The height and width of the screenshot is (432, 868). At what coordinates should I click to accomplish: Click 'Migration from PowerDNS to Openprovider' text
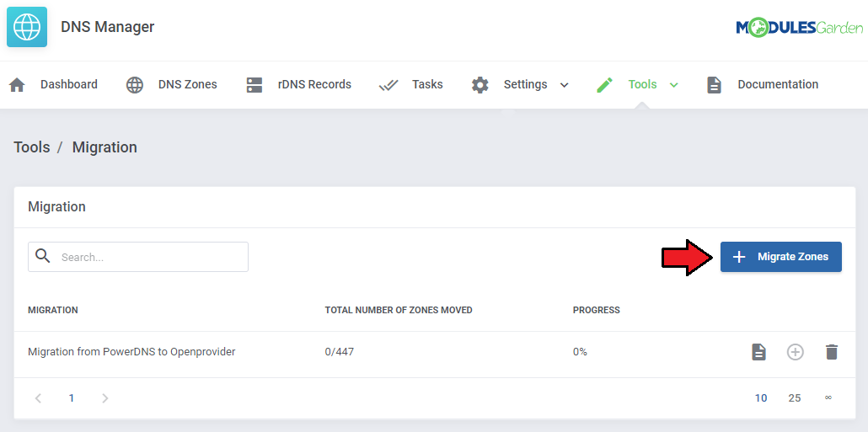(x=131, y=352)
